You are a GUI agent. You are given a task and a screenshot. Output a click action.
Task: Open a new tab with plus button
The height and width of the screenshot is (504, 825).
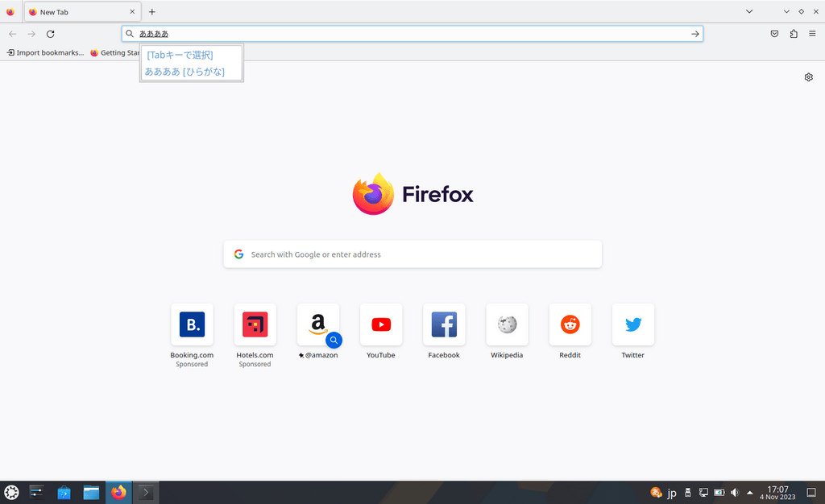(152, 11)
